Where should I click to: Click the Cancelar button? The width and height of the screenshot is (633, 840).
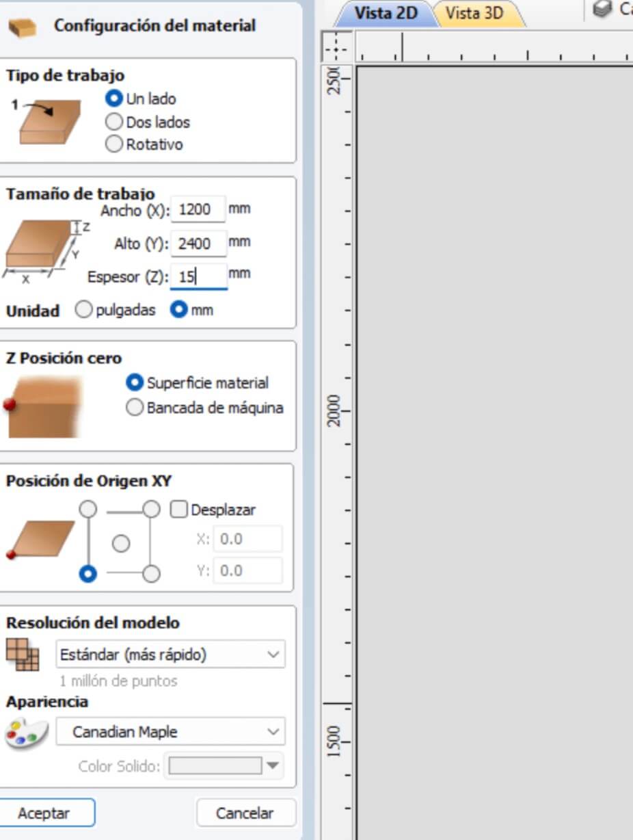245,813
